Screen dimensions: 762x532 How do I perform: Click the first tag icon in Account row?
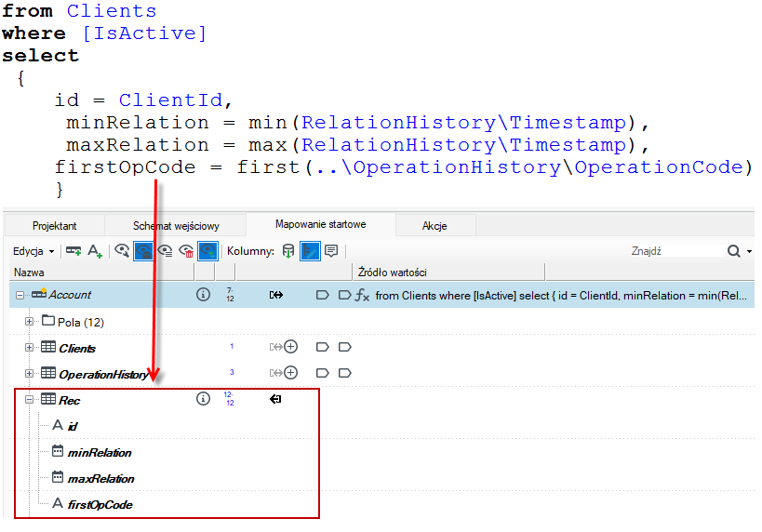(322, 295)
